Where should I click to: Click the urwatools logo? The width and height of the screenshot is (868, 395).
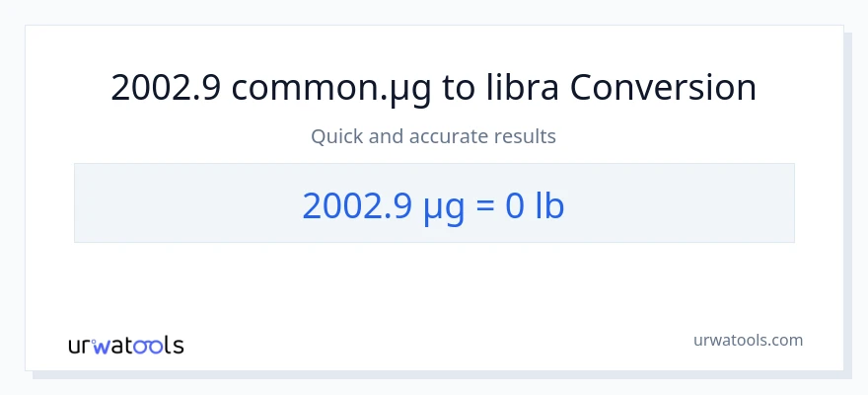[x=125, y=345]
